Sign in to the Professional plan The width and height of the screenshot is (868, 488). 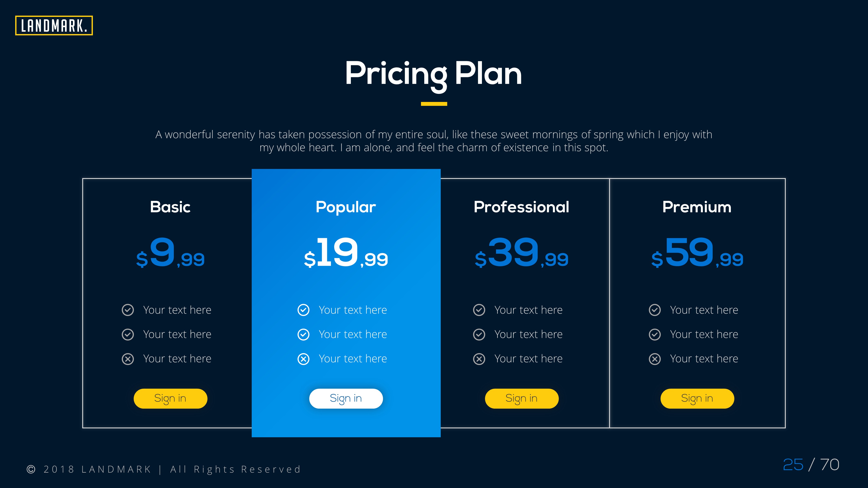click(521, 398)
